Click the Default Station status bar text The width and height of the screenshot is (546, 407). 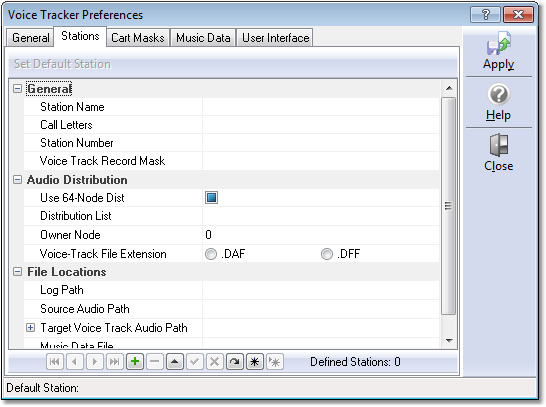coord(42,388)
